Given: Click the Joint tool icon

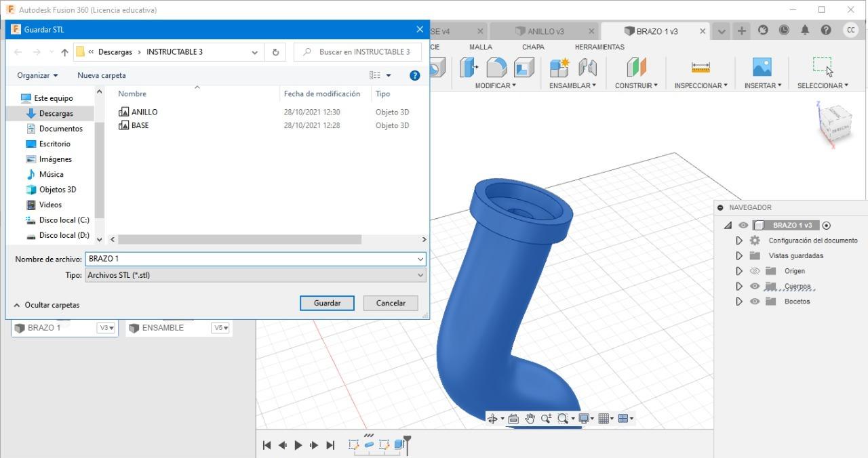Looking at the screenshot, I should click(587, 67).
